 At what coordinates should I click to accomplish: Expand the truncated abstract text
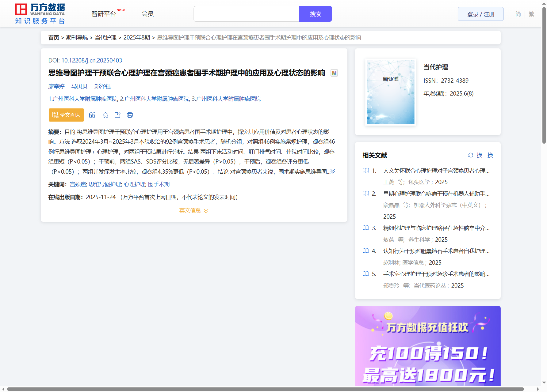[333, 171]
